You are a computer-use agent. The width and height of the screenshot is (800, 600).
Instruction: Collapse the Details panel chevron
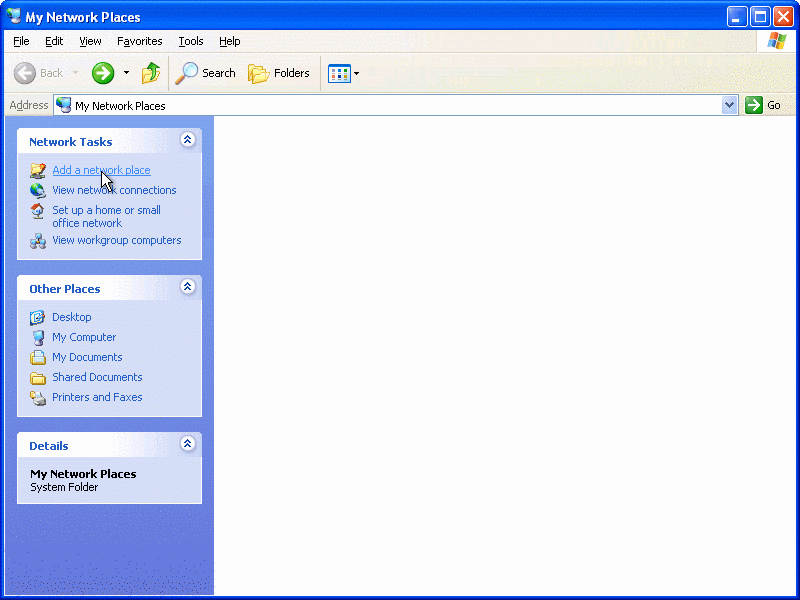pyautogui.click(x=187, y=445)
